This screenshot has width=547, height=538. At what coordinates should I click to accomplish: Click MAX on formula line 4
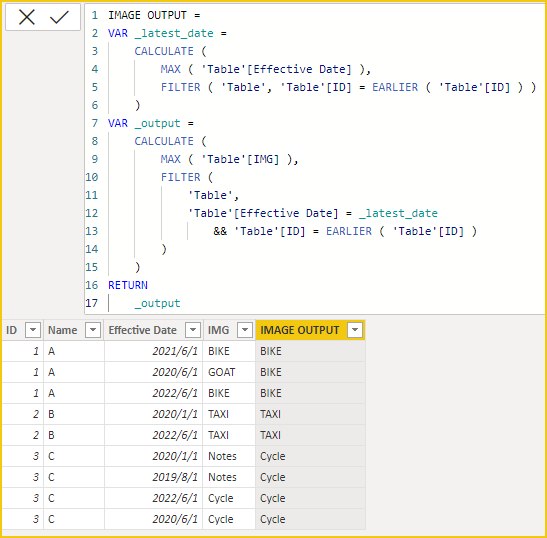(171, 69)
